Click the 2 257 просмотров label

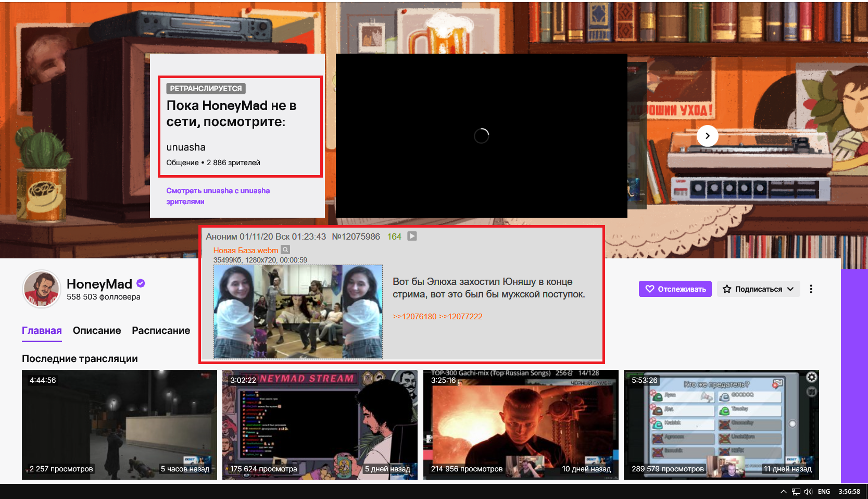pyautogui.click(x=61, y=469)
